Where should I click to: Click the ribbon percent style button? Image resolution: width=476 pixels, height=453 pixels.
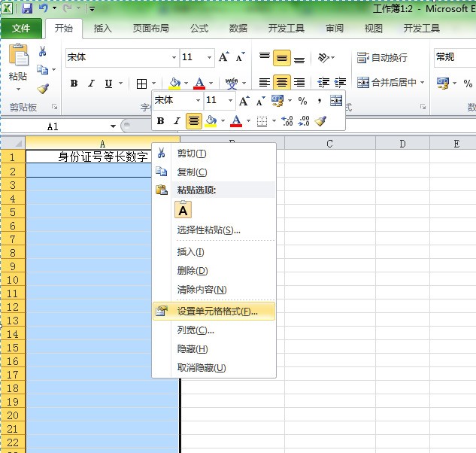pos(468,83)
